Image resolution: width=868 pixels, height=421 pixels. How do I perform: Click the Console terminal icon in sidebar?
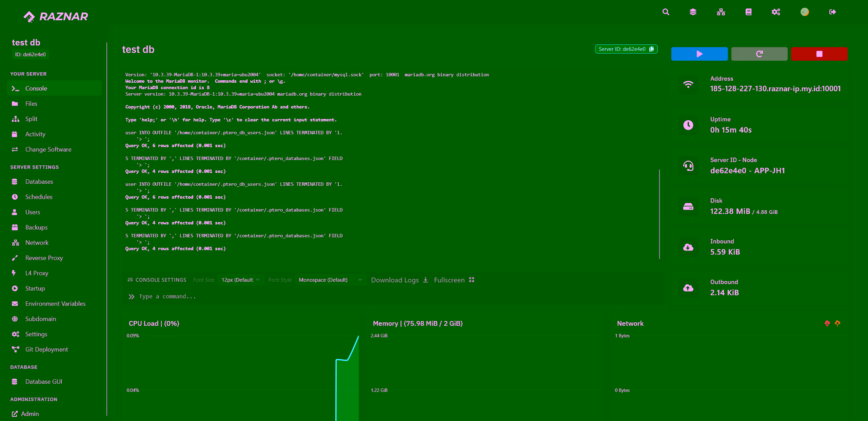15,88
